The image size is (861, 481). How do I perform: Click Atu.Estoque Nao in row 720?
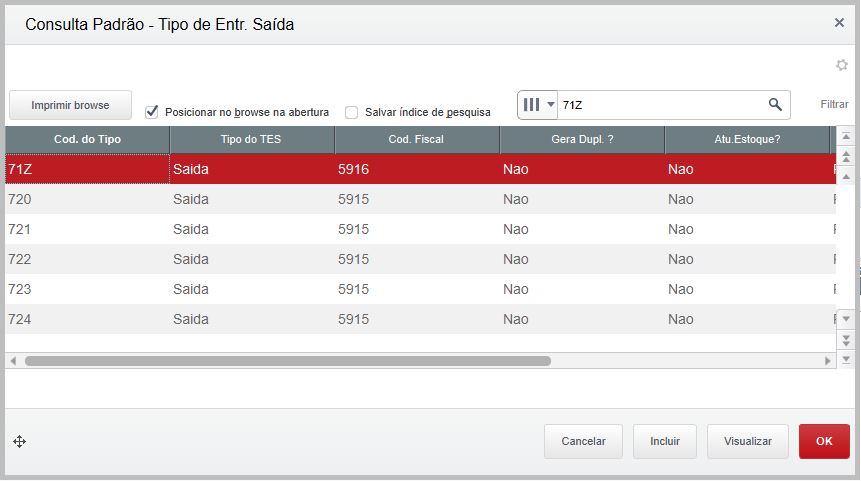(747, 199)
